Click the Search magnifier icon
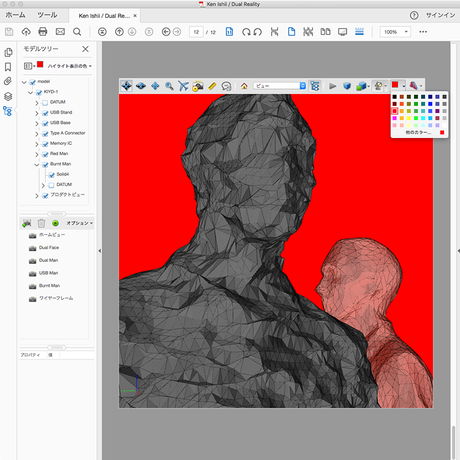This screenshot has width=460, height=460. pos(77,32)
